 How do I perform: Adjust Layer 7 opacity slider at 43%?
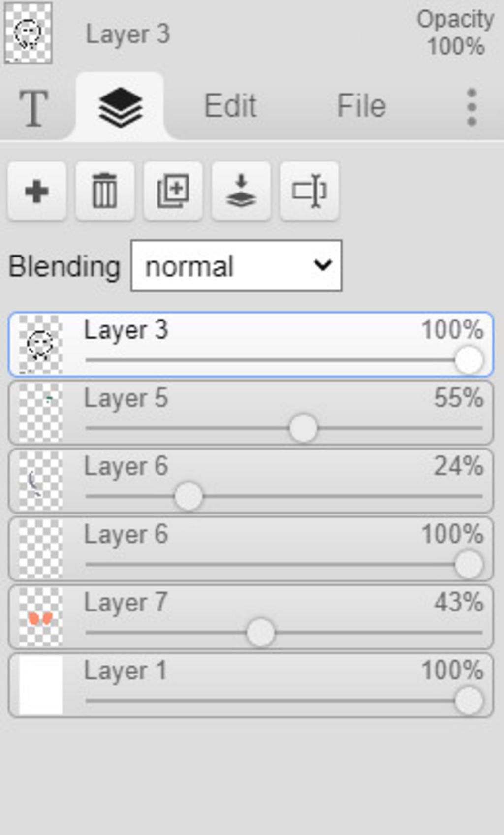coord(260,633)
